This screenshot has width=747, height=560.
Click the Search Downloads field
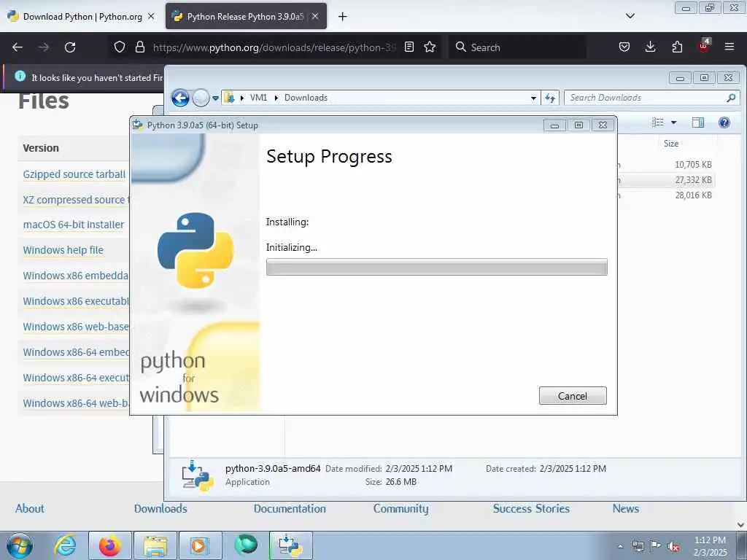651,98
